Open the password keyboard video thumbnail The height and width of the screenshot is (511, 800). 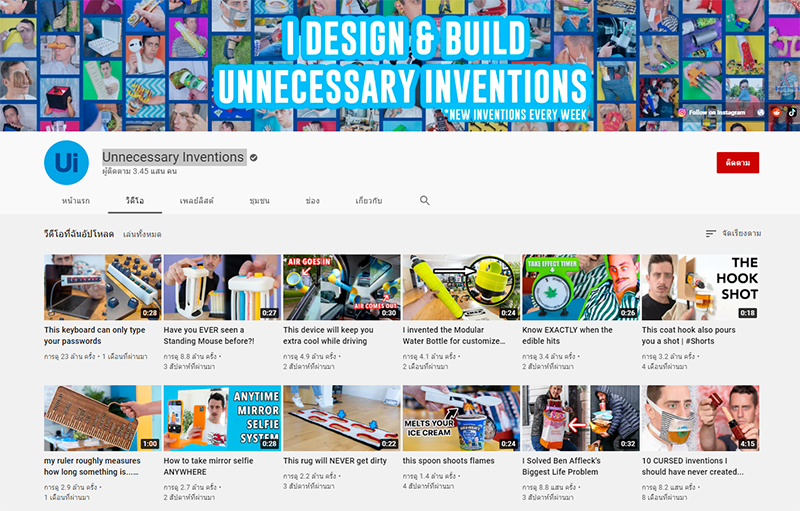tap(103, 288)
